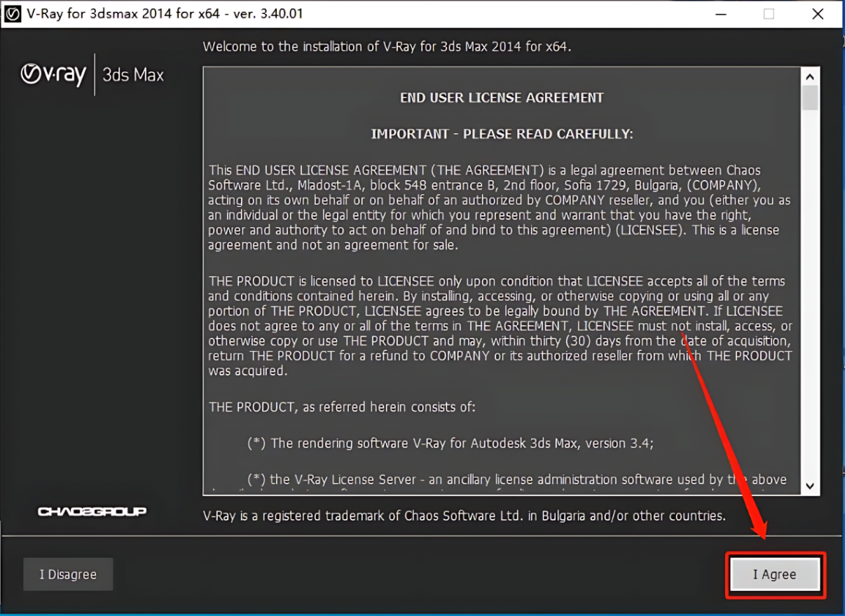This screenshot has width=845, height=616.
Task: Click the installer window title text
Action: [x=165, y=13]
